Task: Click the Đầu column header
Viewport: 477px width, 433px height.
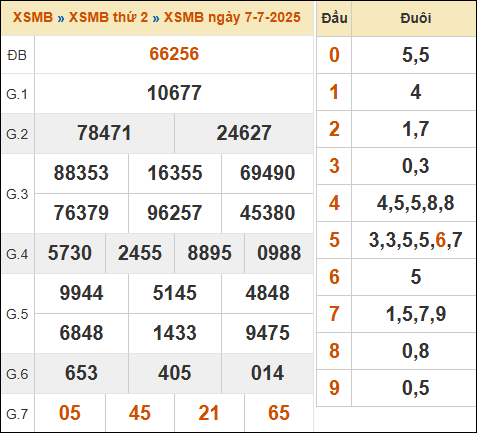Action: click(x=334, y=18)
